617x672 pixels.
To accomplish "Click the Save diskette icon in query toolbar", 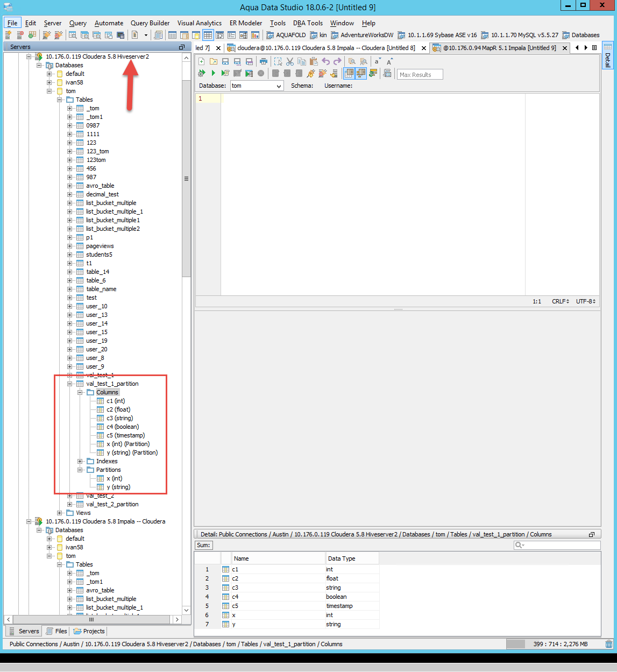I will (225, 61).
